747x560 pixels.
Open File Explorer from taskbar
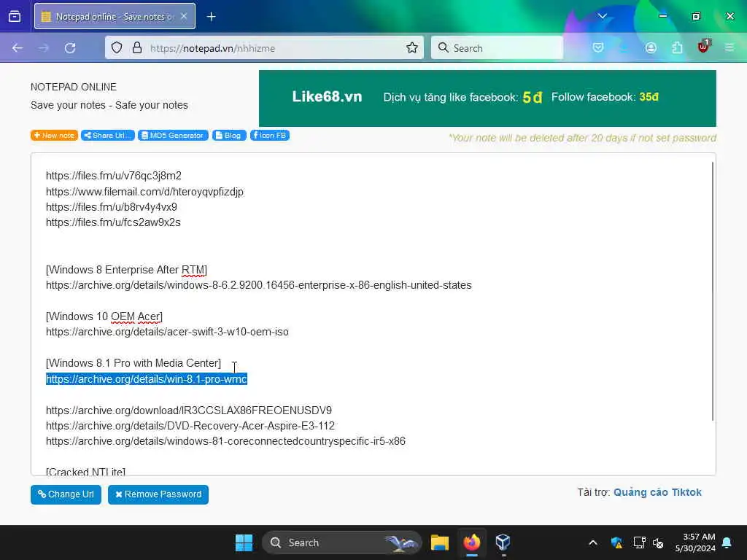pos(439,542)
